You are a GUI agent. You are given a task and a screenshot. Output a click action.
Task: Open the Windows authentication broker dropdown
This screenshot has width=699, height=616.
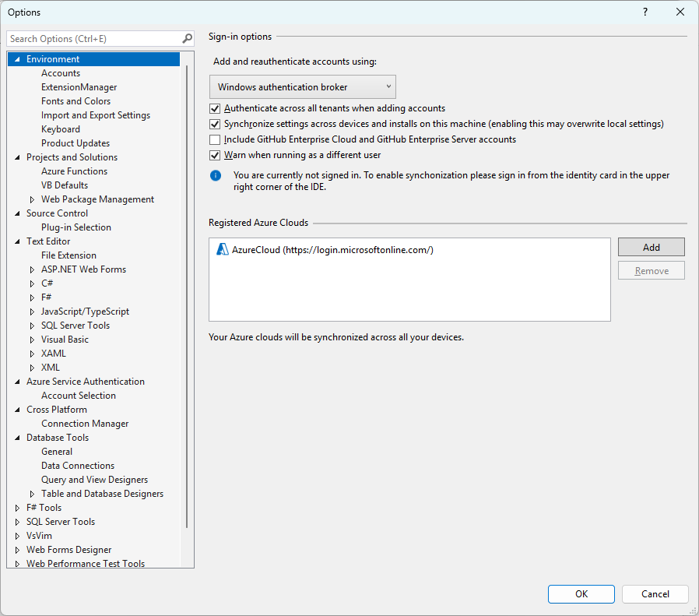coord(303,87)
